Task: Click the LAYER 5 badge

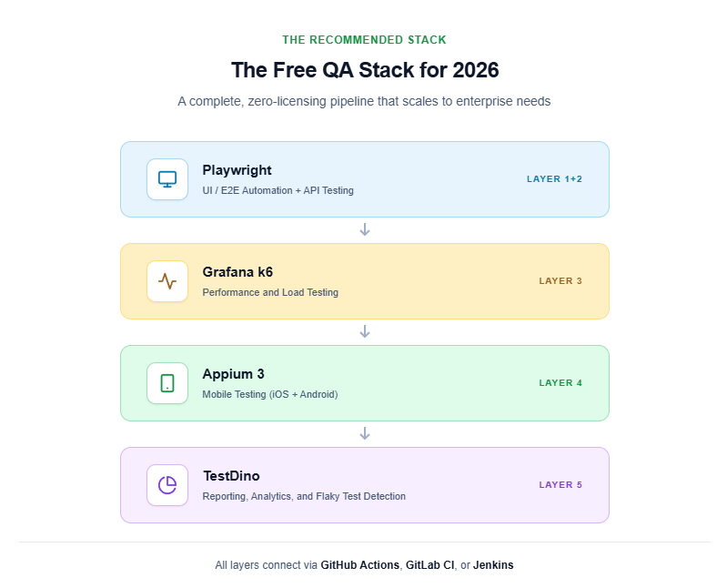Action: (x=560, y=485)
